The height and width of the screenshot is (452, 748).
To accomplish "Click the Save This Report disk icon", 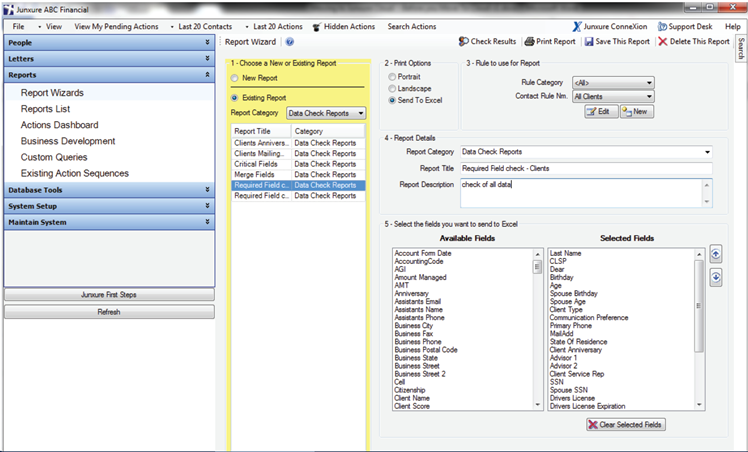I will (x=589, y=41).
